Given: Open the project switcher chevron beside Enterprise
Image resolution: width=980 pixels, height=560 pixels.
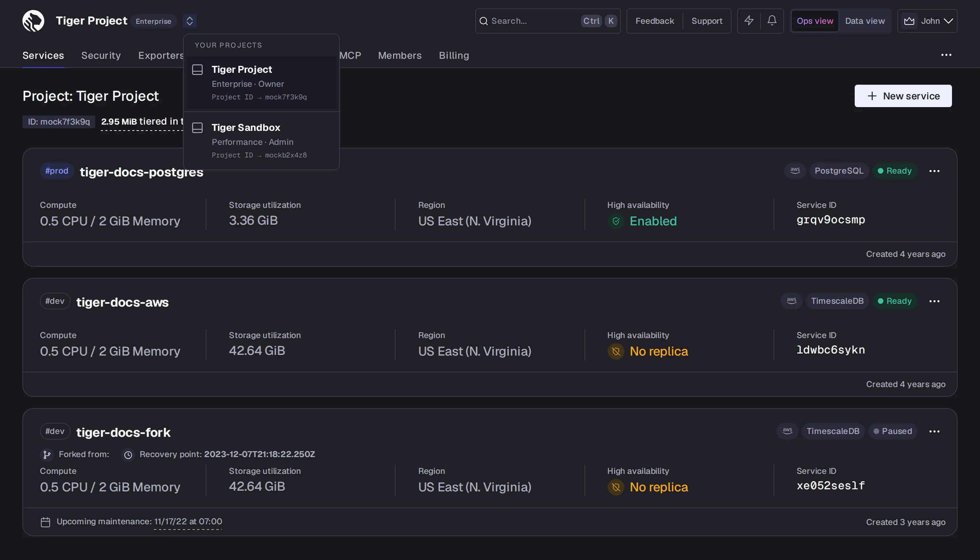Looking at the screenshot, I should tap(190, 21).
